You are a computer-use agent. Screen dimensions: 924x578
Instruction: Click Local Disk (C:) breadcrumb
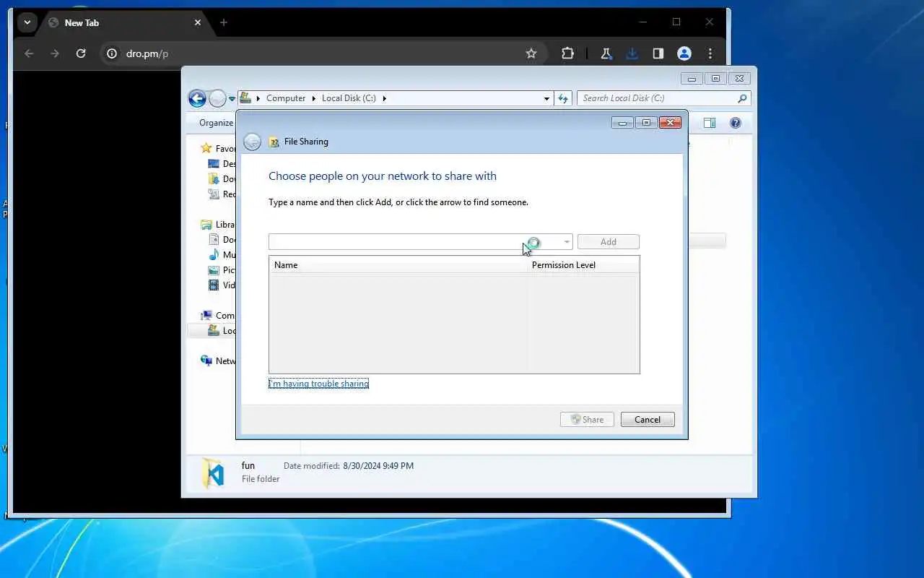(x=349, y=98)
